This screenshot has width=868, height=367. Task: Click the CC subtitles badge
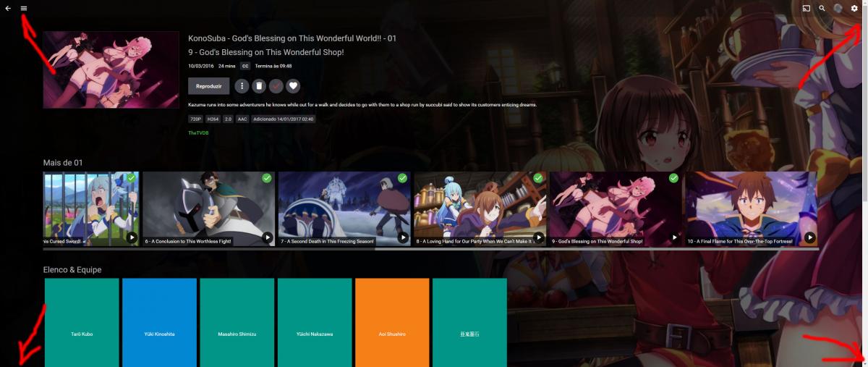(245, 66)
